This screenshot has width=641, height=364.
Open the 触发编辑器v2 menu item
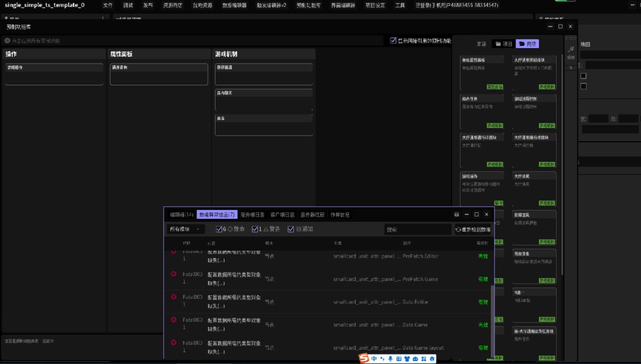tap(271, 5)
